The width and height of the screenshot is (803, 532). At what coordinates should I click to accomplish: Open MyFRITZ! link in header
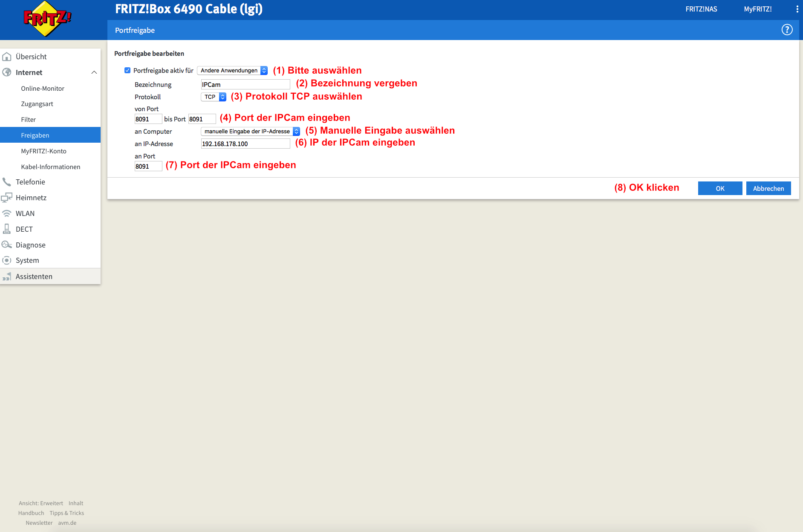point(758,9)
